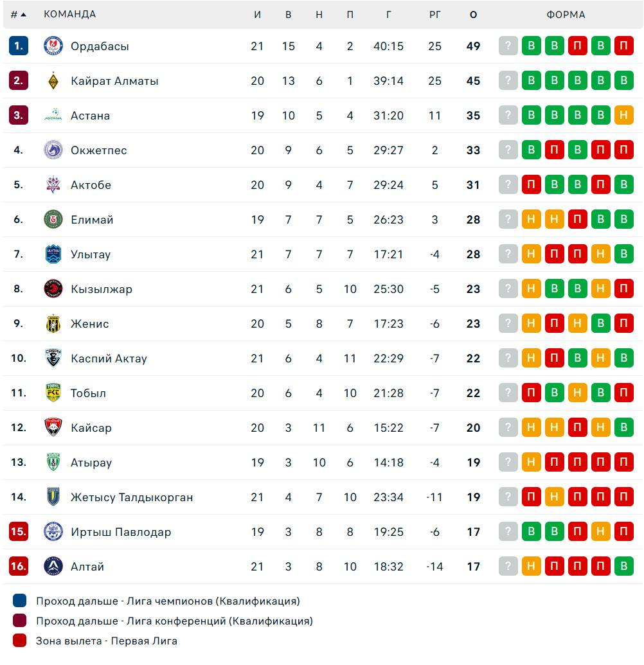This screenshot has height=665, width=644.
Task: Sort by the О points column header
Action: click(x=473, y=14)
